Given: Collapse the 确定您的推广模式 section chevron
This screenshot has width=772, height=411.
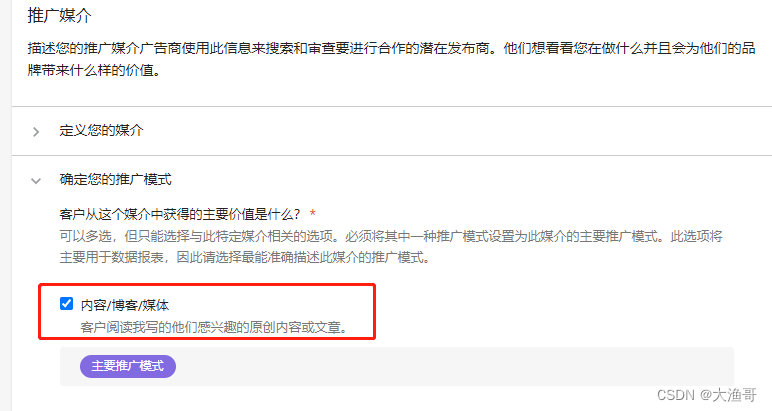Looking at the screenshot, I should [36, 181].
